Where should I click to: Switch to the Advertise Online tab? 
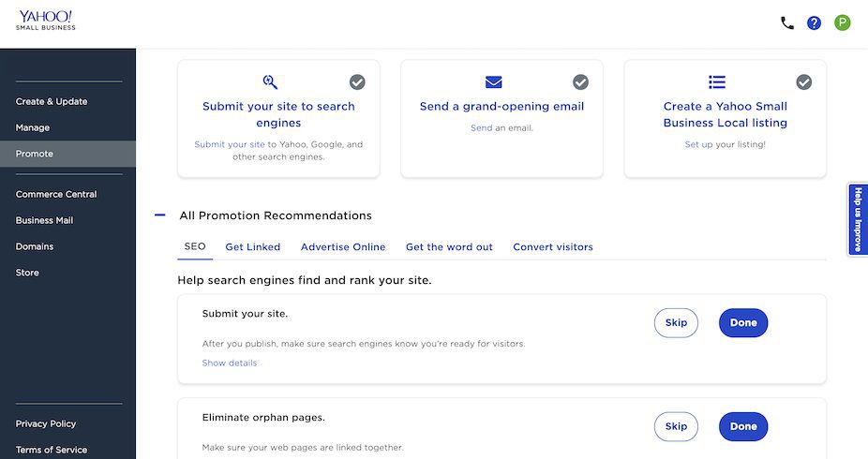pyautogui.click(x=343, y=247)
